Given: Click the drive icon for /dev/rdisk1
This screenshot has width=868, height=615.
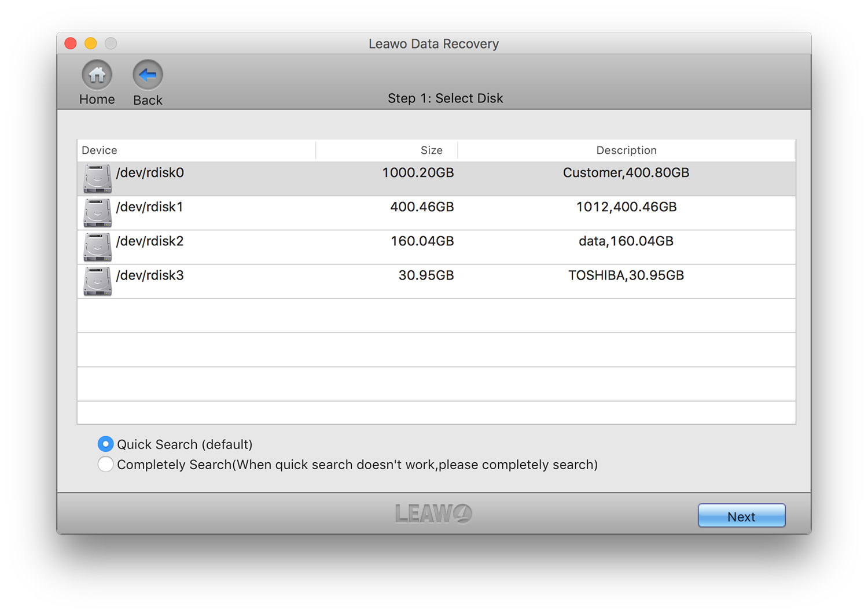Looking at the screenshot, I should coord(97,213).
